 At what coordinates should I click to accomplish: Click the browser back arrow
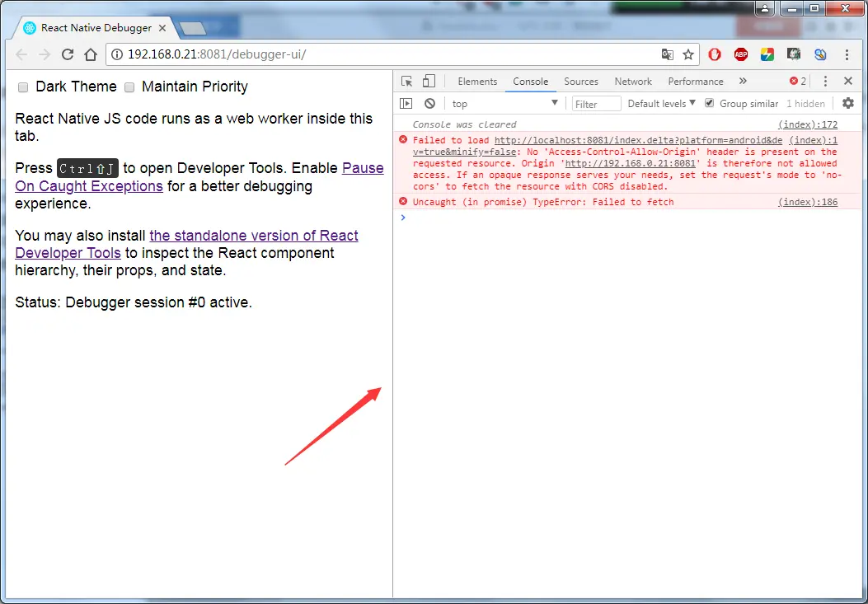[21, 54]
